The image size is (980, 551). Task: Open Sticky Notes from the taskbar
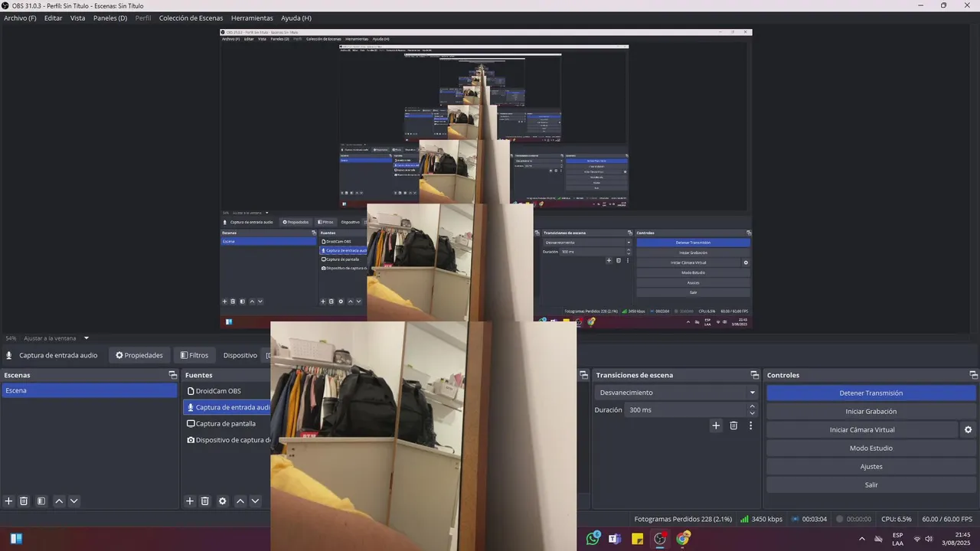click(637, 538)
